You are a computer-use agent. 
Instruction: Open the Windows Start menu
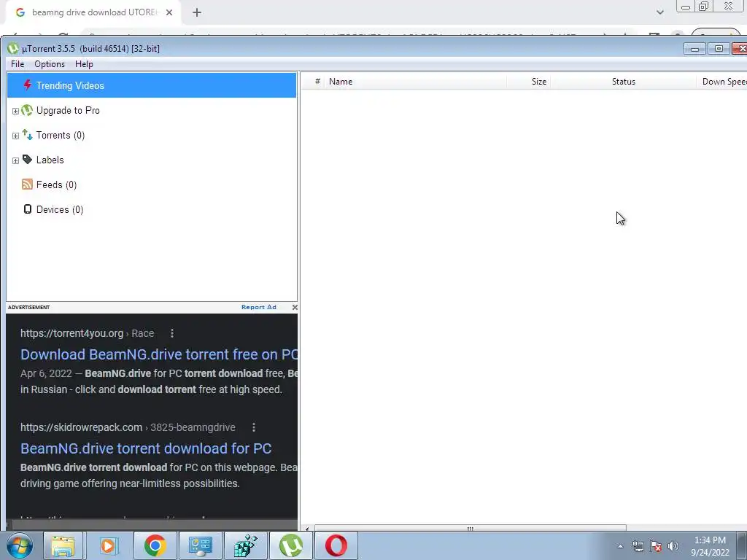(20, 545)
